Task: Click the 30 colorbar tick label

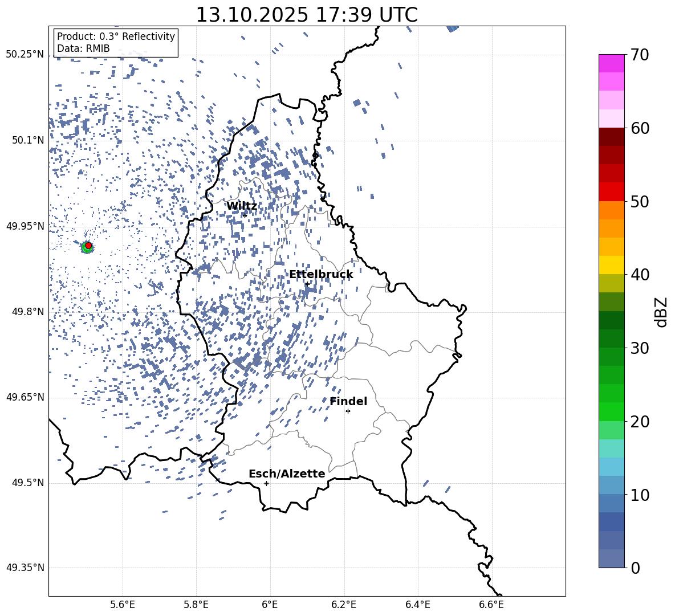Action: (640, 348)
